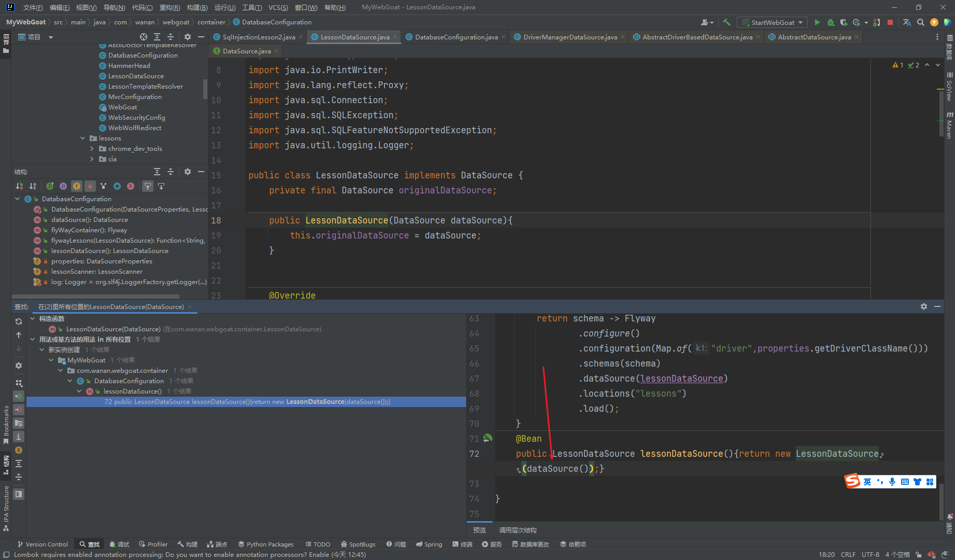Collapse all in project panel toolbar

click(x=171, y=37)
